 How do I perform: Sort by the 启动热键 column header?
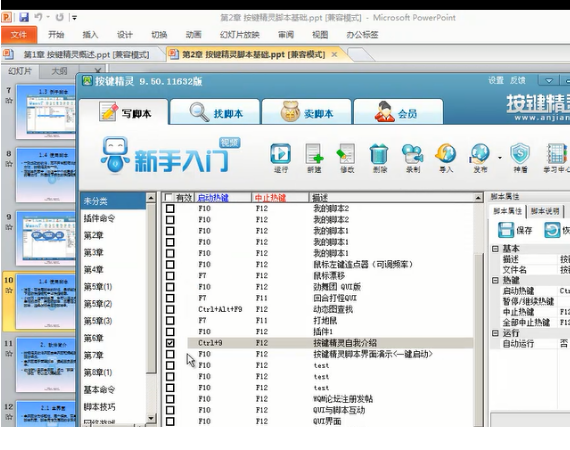[223, 197]
